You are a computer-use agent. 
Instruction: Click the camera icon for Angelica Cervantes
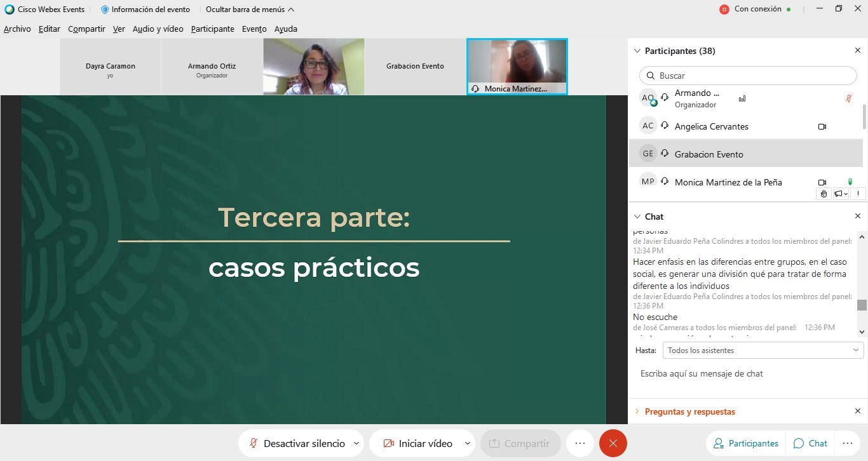822,126
